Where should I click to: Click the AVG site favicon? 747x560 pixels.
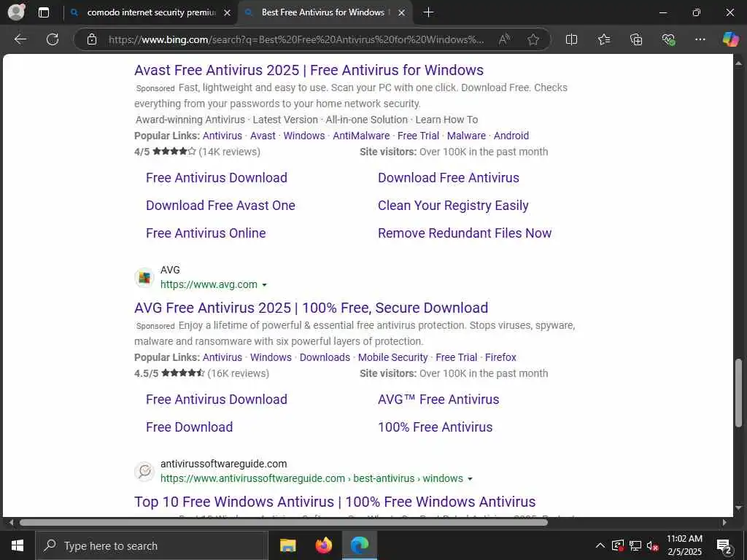[144, 277]
